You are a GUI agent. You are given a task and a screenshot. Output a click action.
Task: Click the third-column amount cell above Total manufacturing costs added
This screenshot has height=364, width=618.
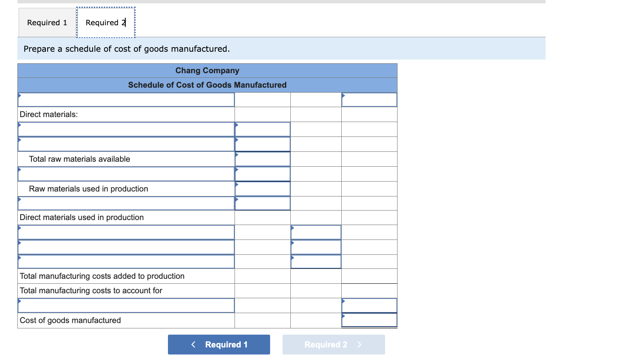tap(316, 261)
